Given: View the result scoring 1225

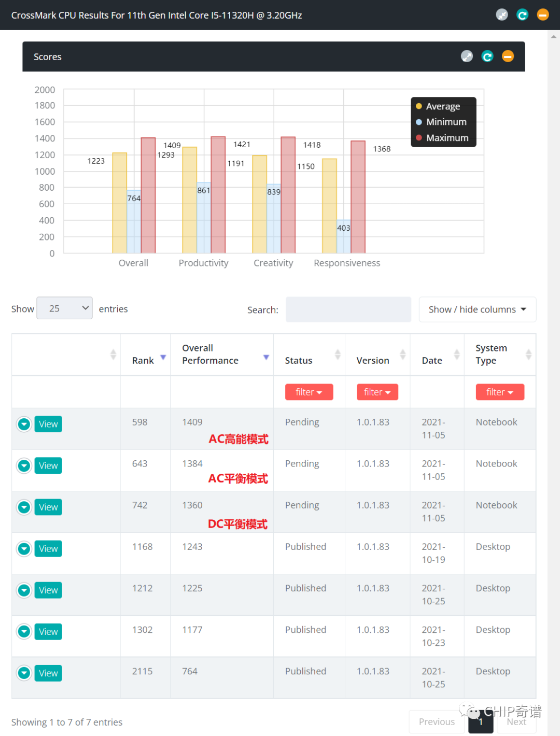Looking at the screenshot, I should (x=48, y=590).
